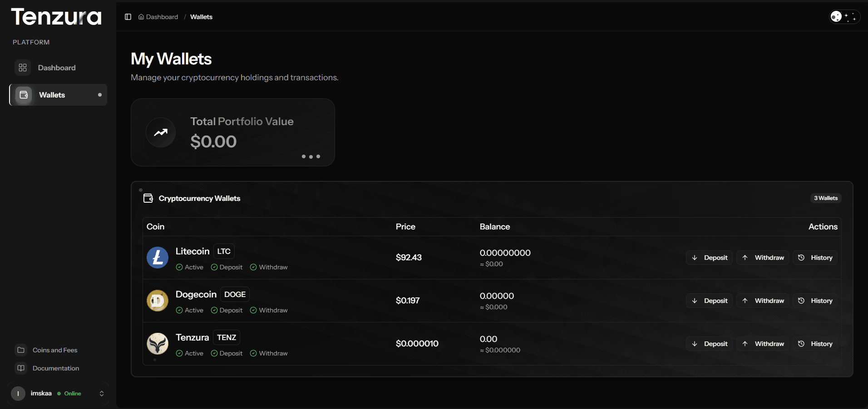The height and width of the screenshot is (409, 868).
Task: Go to Dashboard breadcrumb link
Action: click(x=158, y=17)
